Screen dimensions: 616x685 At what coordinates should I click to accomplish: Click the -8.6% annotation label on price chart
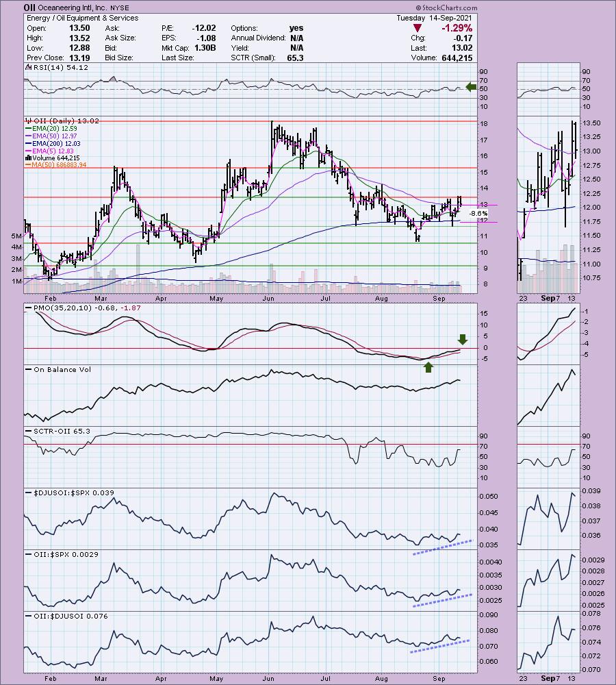point(478,213)
